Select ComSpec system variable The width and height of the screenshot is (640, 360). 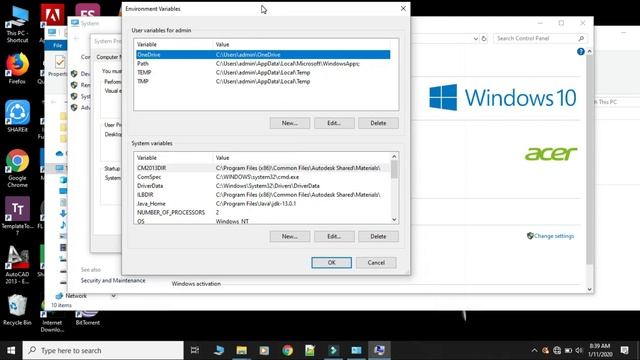(263, 177)
